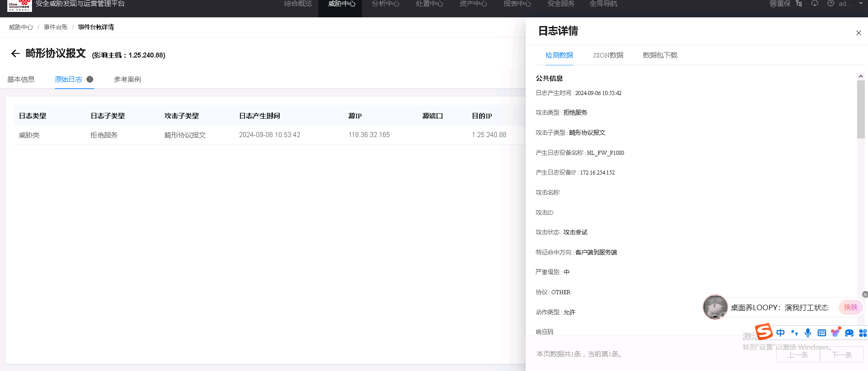Switch to the 数据包下载 tab
868x371 pixels.
coord(660,55)
